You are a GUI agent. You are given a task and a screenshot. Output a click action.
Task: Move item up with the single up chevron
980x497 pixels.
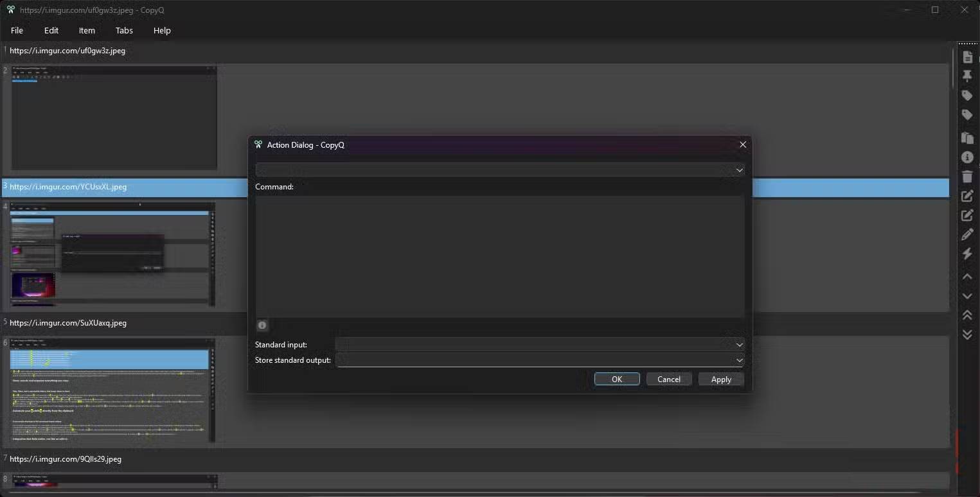click(x=967, y=277)
